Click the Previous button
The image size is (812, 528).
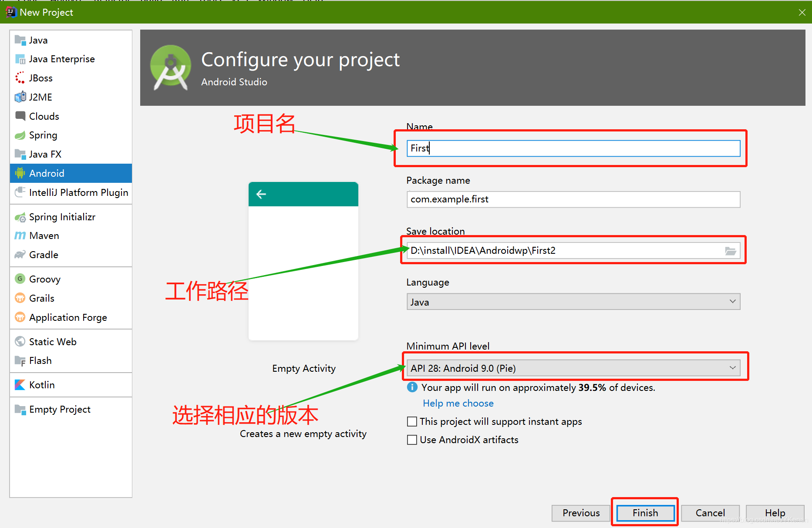click(x=581, y=513)
